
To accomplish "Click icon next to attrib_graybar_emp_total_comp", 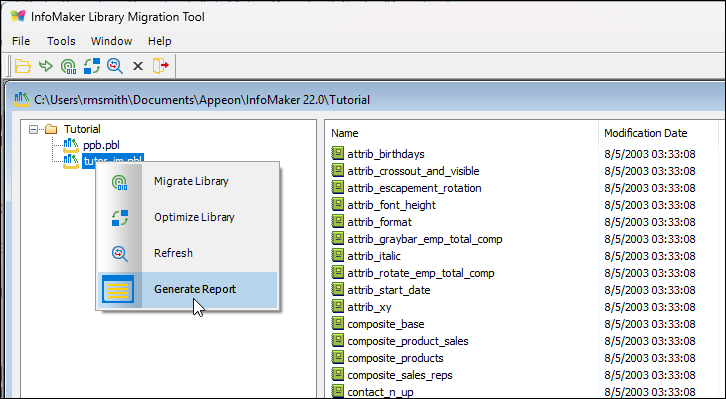I will point(338,238).
